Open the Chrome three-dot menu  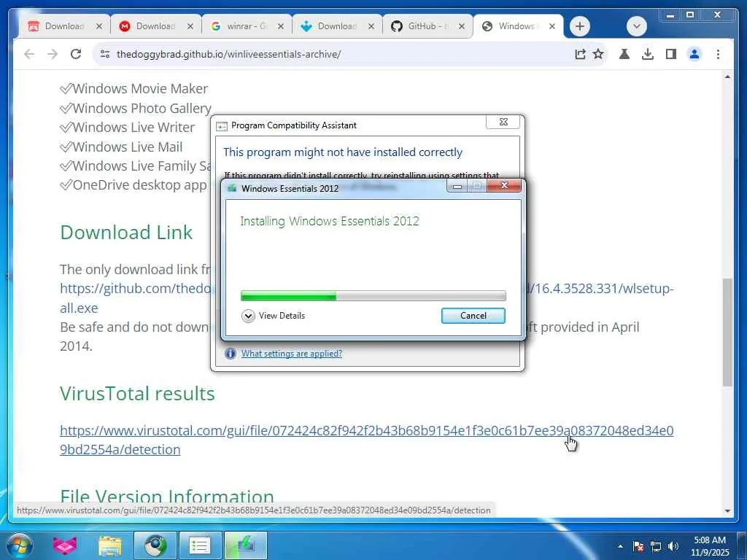coord(718,54)
